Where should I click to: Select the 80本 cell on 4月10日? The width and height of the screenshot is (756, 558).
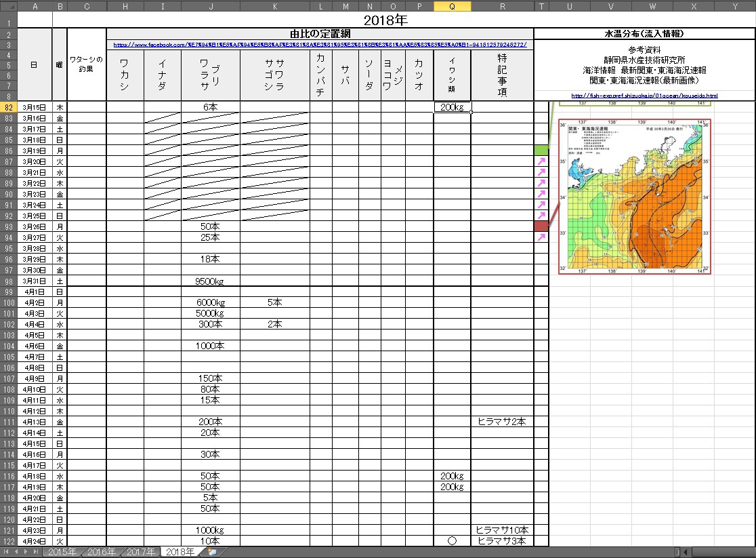(211, 390)
